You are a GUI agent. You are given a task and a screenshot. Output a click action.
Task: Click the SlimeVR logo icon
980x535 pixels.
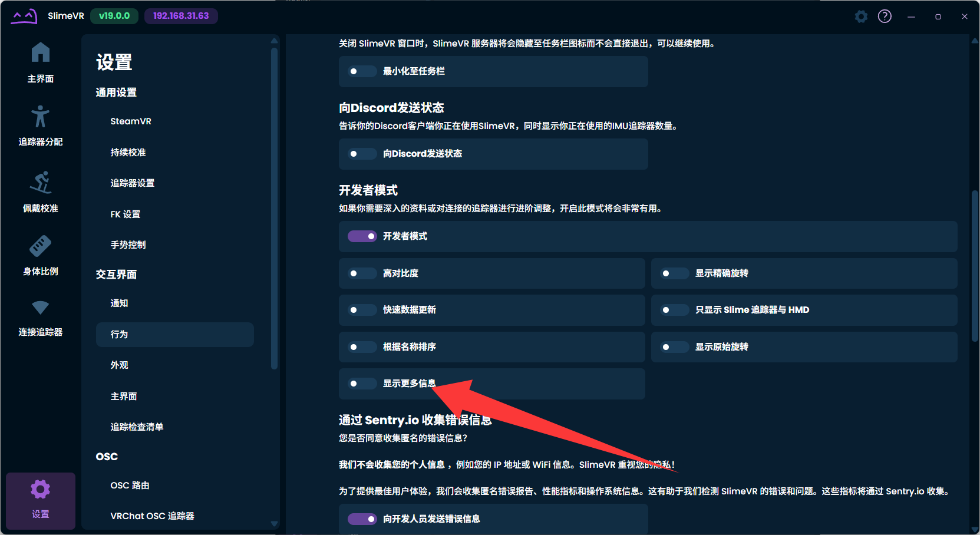click(24, 16)
